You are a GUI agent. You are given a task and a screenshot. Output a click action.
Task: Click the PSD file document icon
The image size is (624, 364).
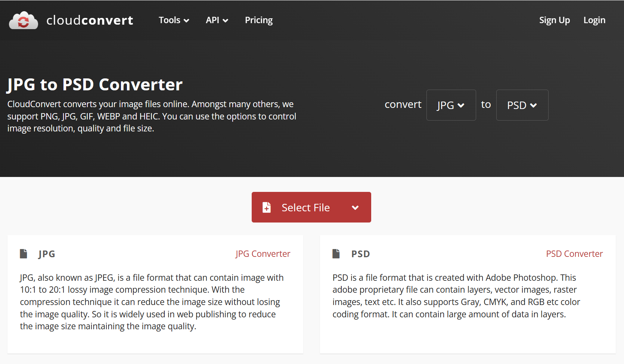[336, 254]
